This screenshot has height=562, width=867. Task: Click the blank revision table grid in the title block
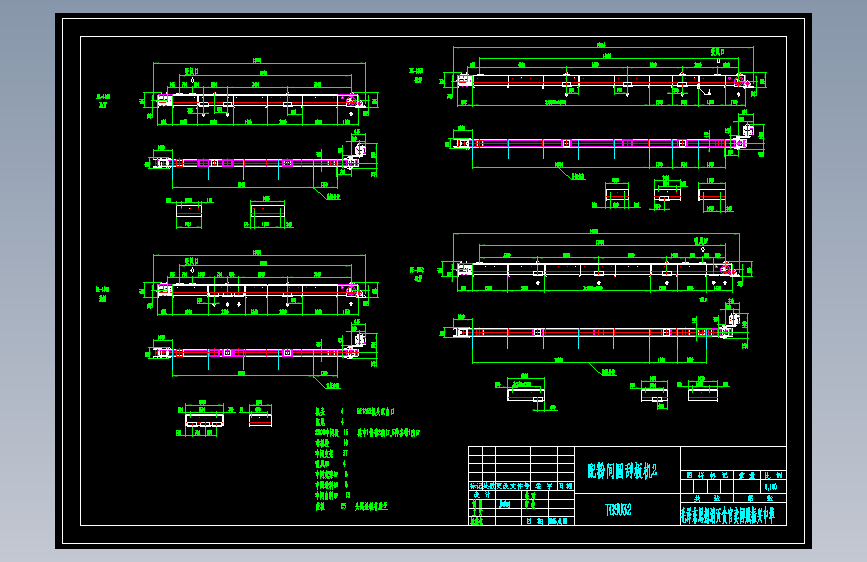[x=521, y=464]
